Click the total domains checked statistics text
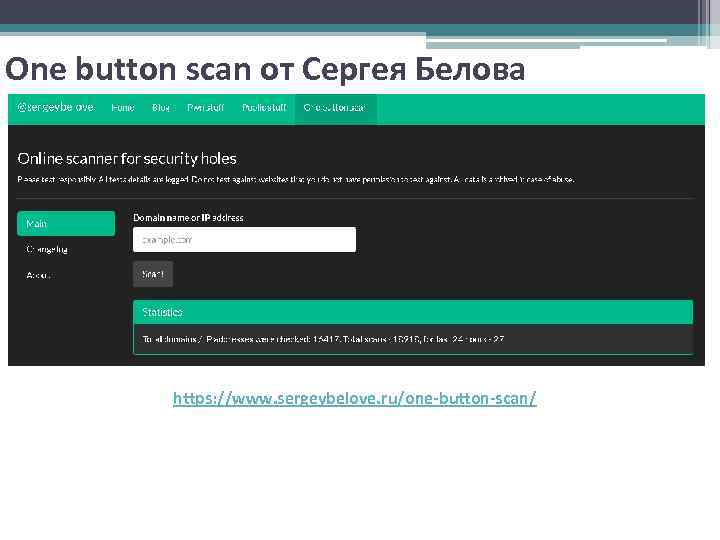720x540 pixels. click(x=323, y=339)
